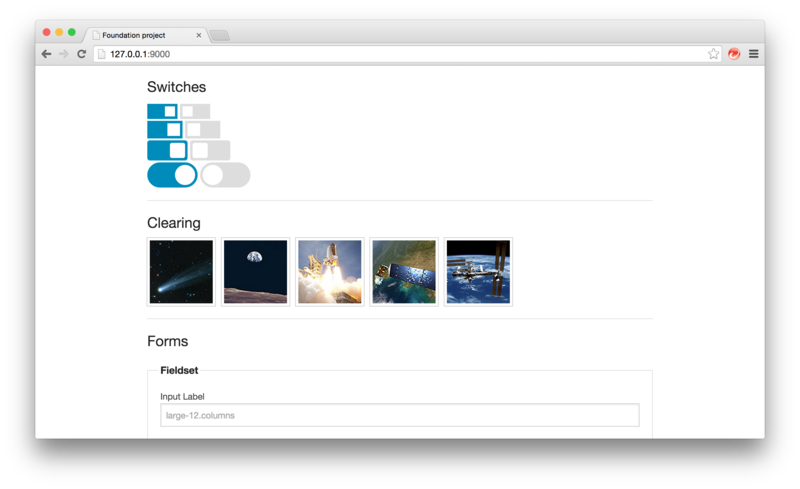Open the satellite over Earth thumbnail
Viewport: 800px width, 489px height.
tap(404, 272)
